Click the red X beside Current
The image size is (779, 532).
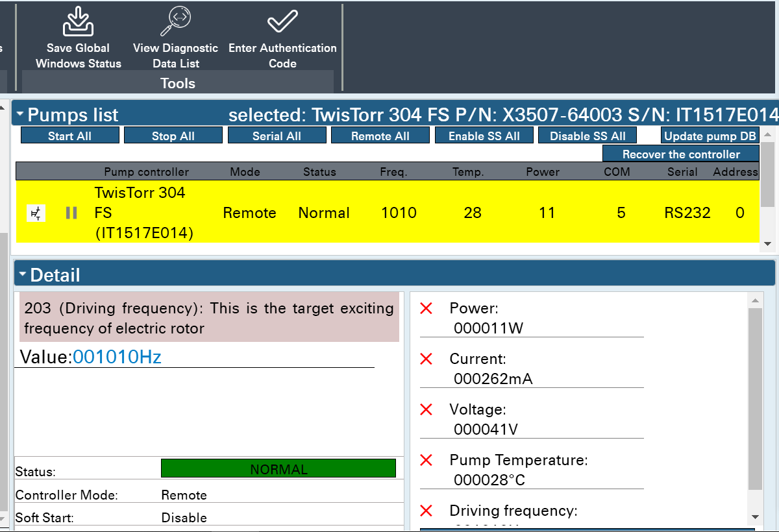[427, 359]
